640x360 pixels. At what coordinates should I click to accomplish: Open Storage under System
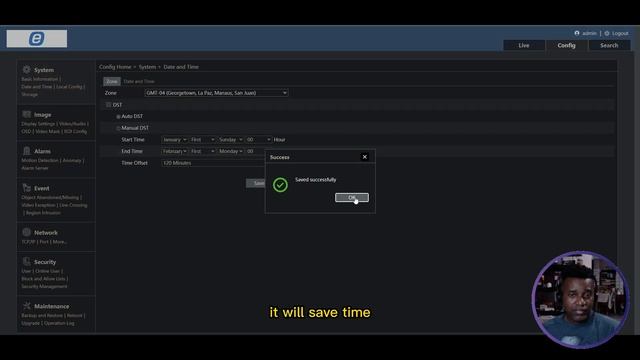[x=29, y=94]
